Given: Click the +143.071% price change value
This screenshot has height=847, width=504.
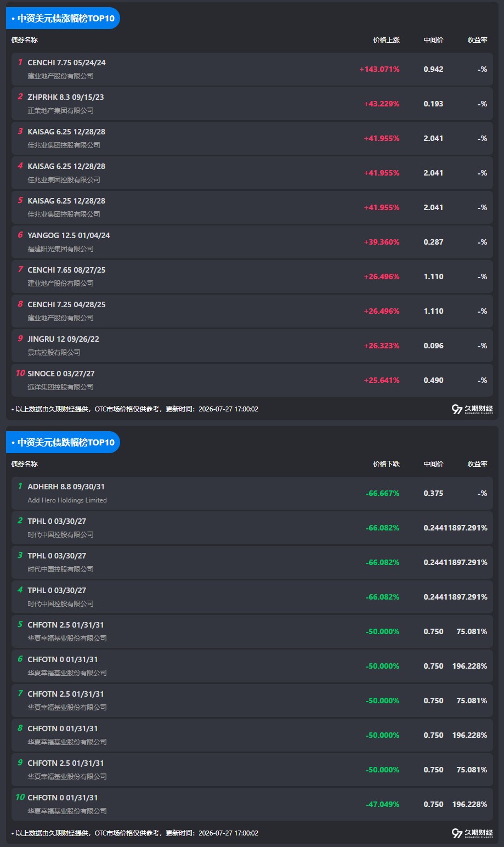Looking at the screenshot, I should pyautogui.click(x=380, y=69).
